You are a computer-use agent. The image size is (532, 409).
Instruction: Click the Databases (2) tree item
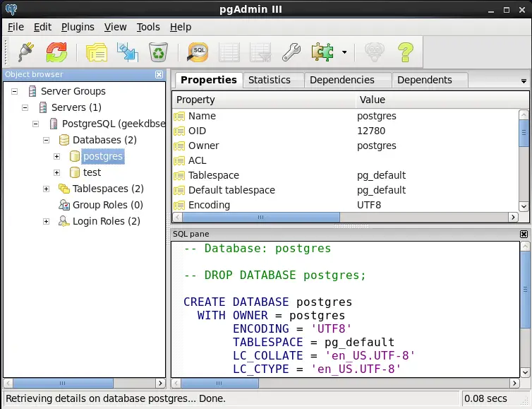point(104,140)
